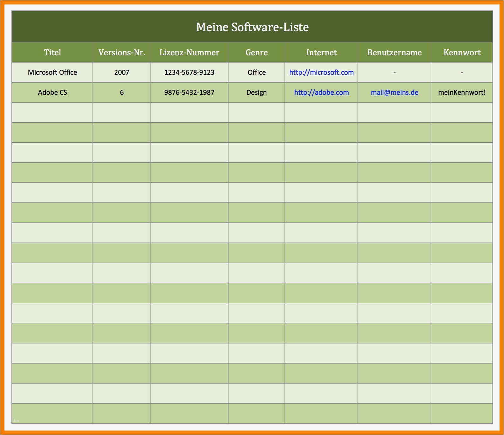
Task: Click the version cell '2007'
Action: 122,72
